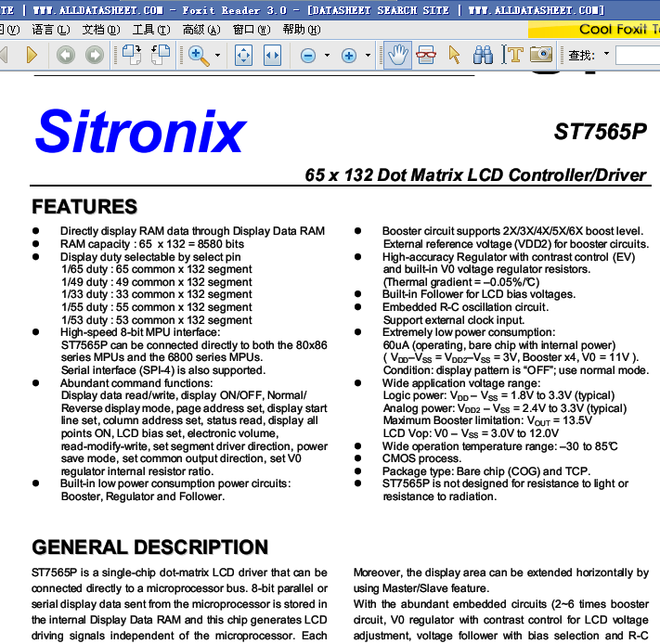The width and height of the screenshot is (660, 644).
Task: Open the 文档(D) menu
Action: pyautogui.click(x=101, y=30)
